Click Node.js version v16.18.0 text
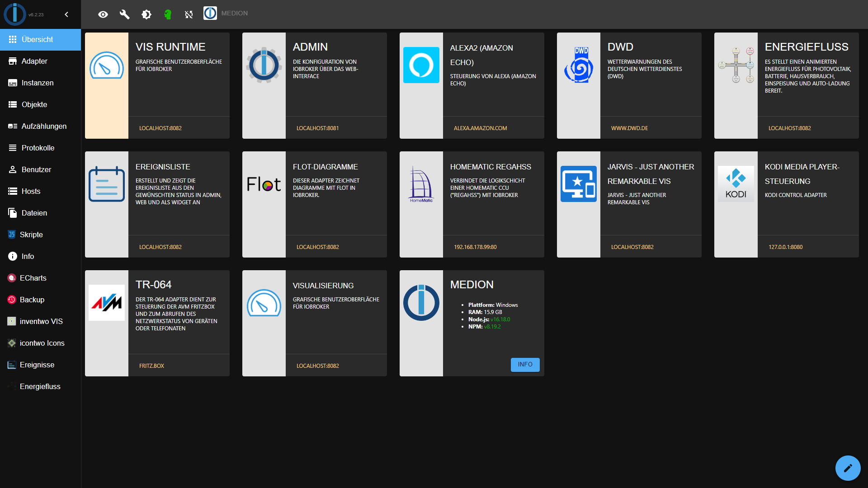 point(500,319)
